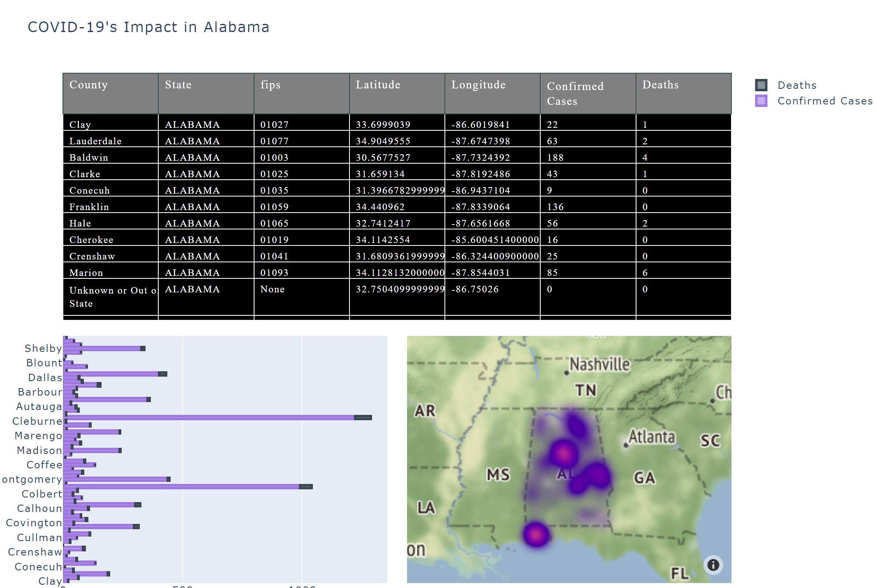877x588 pixels.
Task: Click the Latitude column header
Action: coord(397,93)
